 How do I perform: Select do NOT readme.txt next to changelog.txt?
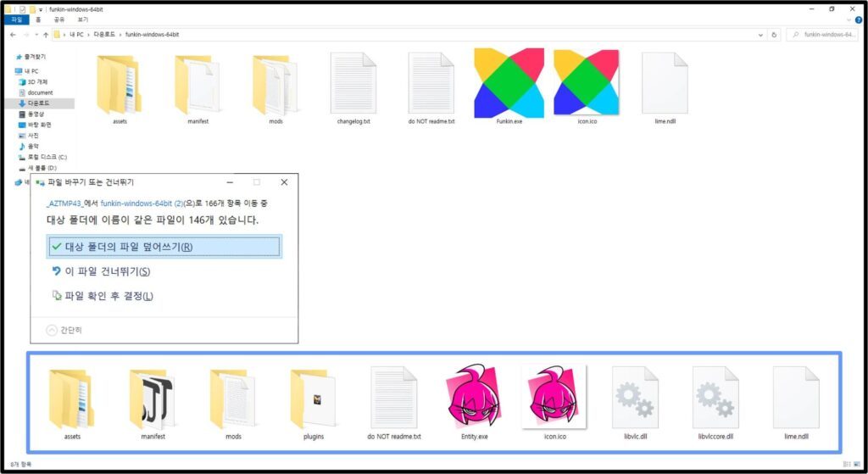pyautogui.click(x=431, y=87)
